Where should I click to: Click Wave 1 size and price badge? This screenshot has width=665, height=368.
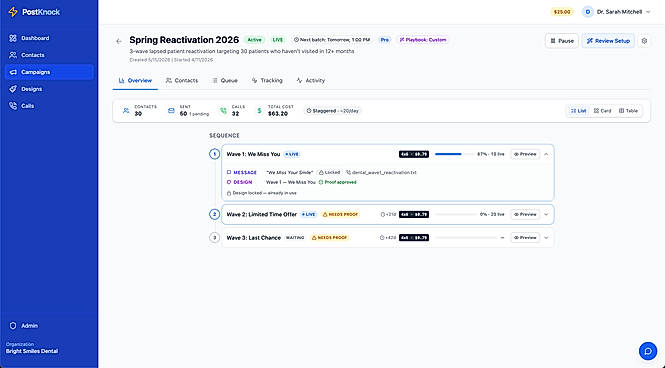[x=414, y=154]
